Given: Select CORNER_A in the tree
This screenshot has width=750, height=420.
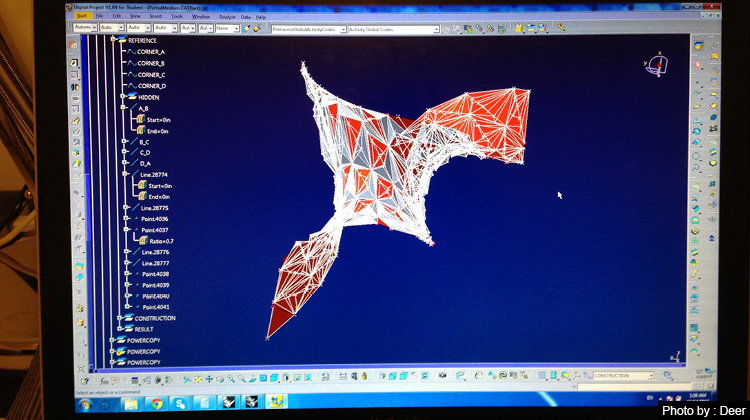Looking at the screenshot, I should 151,52.
